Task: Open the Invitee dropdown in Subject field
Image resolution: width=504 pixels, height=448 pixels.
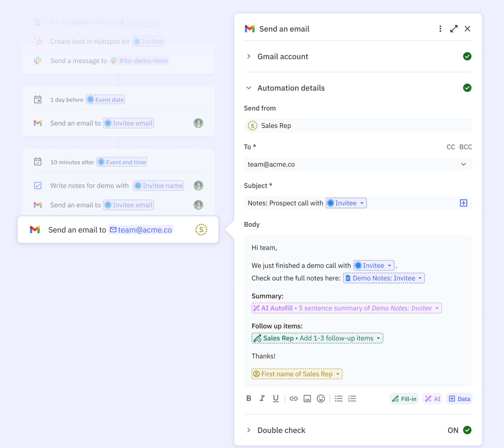Action: (x=362, y=203)
